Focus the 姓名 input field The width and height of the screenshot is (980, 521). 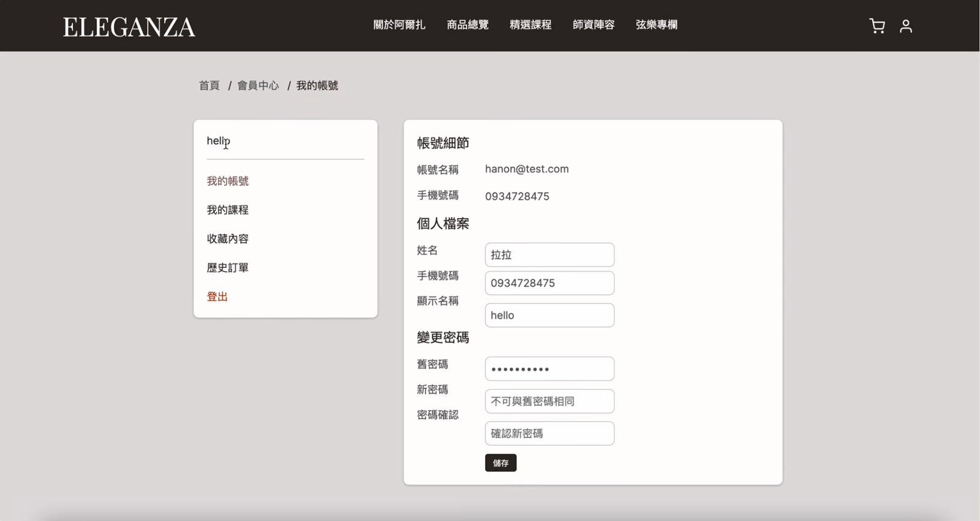pos(549,254)
